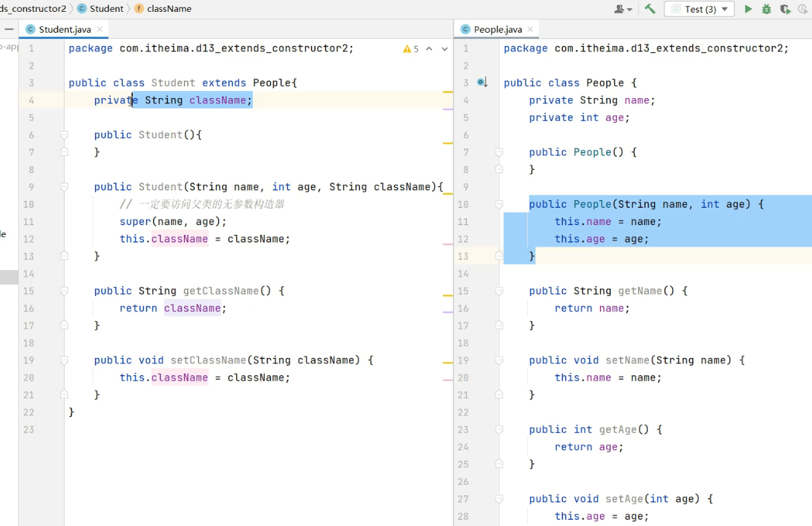Click line number 13 in People.java gutter
The height and width of the screenshot is (526, 812).
(x=463, y=256)
